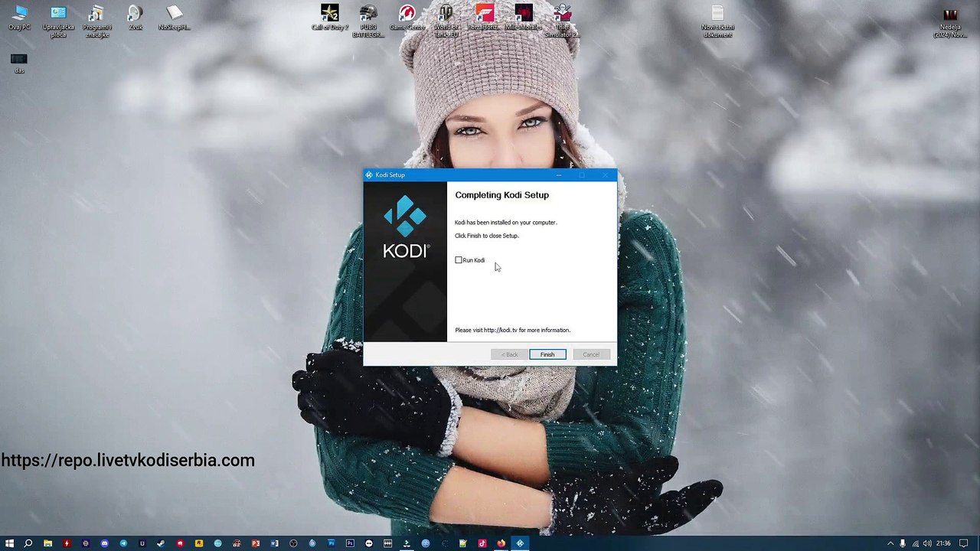Open the Windows Start menu
This screenshot has height=551, width=980.
(x=9, y=543)
